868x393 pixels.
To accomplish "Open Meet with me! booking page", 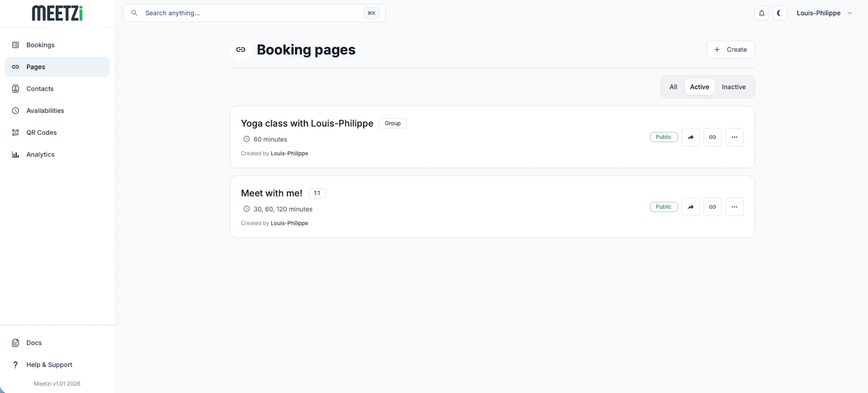I will coord(272,193).
